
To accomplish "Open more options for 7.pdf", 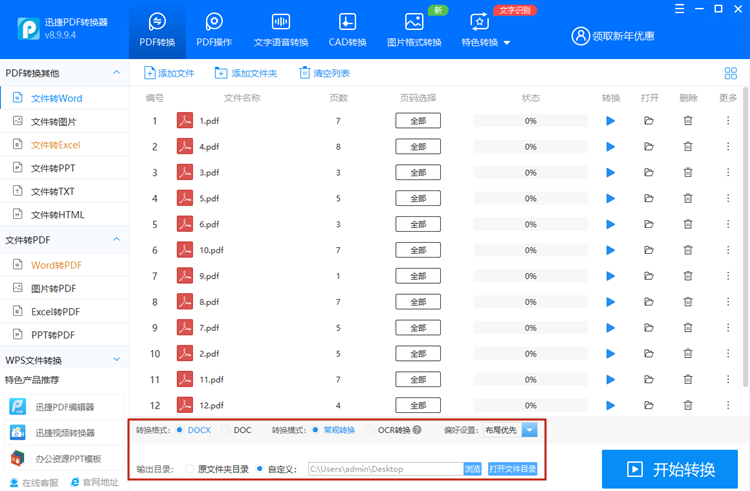I will [x=728, y=328].
